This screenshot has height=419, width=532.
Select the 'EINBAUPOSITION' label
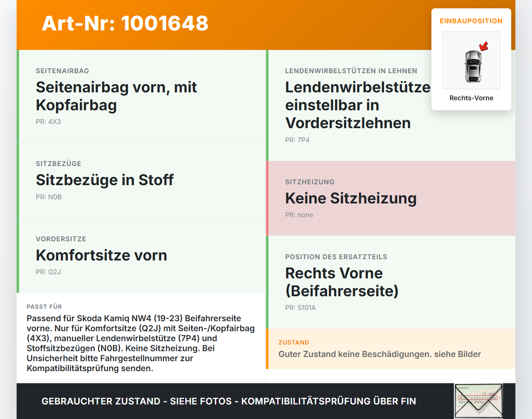[471, 21]
